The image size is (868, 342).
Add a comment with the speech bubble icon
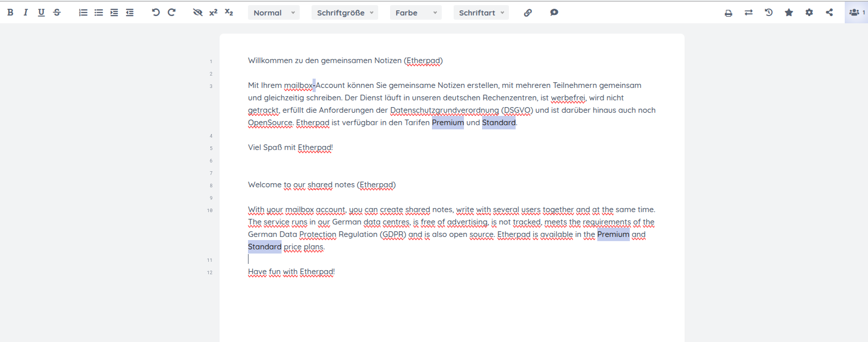554,12
